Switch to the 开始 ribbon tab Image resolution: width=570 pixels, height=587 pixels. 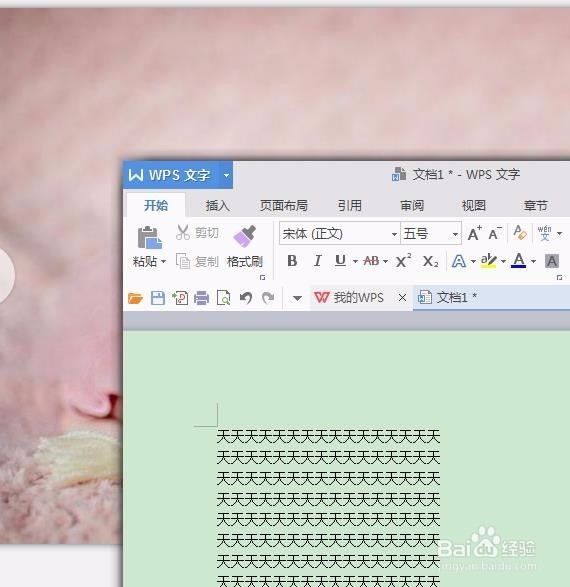156,206
